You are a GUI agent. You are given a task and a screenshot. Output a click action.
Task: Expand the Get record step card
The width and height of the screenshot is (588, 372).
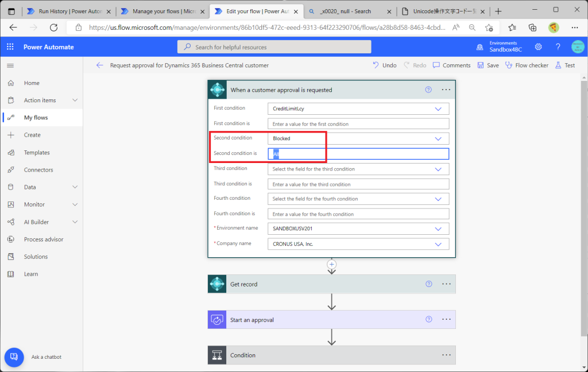pyautogui.click(x=331, y=284)
